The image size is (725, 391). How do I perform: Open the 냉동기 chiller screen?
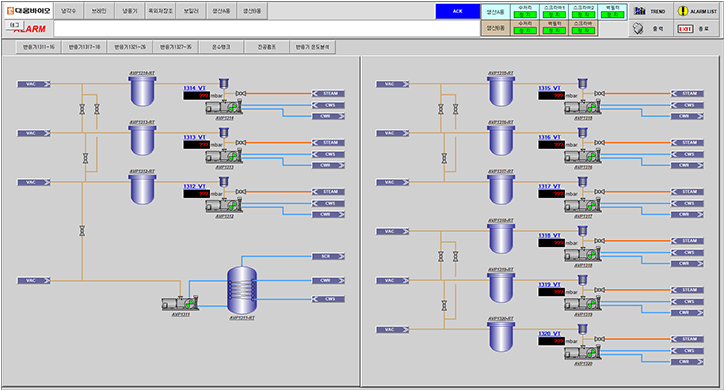[129, 11]
